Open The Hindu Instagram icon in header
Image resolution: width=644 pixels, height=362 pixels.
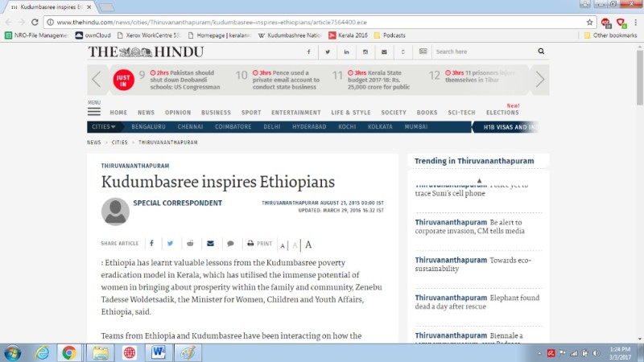coord(365,51)
